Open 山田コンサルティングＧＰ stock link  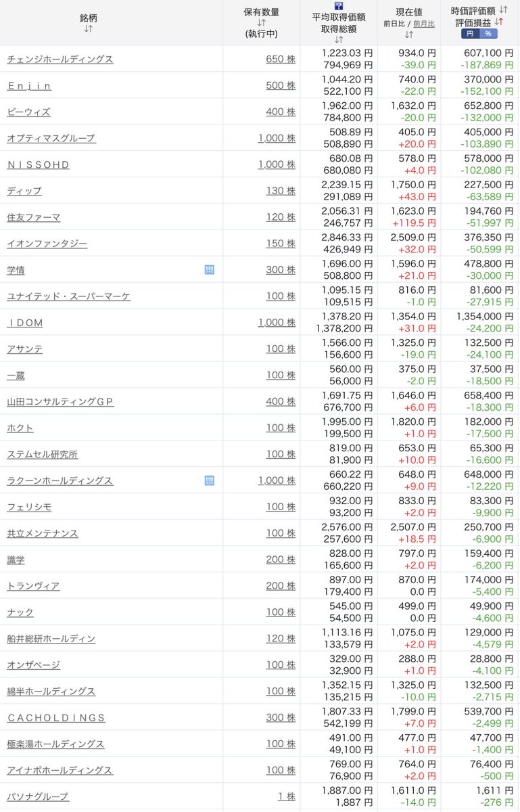point(60,402)
